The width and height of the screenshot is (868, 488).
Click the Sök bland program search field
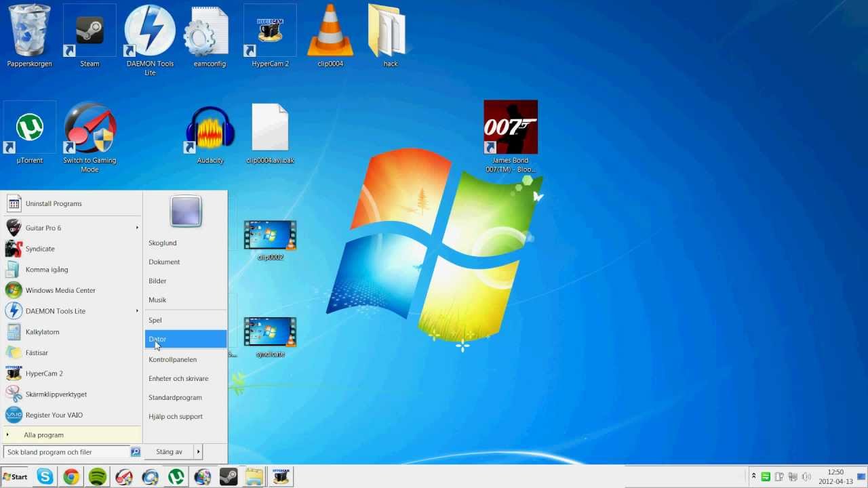(66, 452)
